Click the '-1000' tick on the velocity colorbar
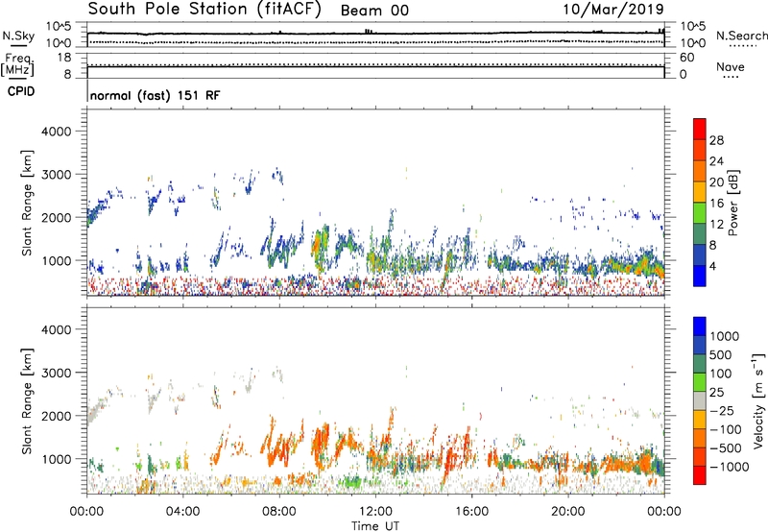 729,467
